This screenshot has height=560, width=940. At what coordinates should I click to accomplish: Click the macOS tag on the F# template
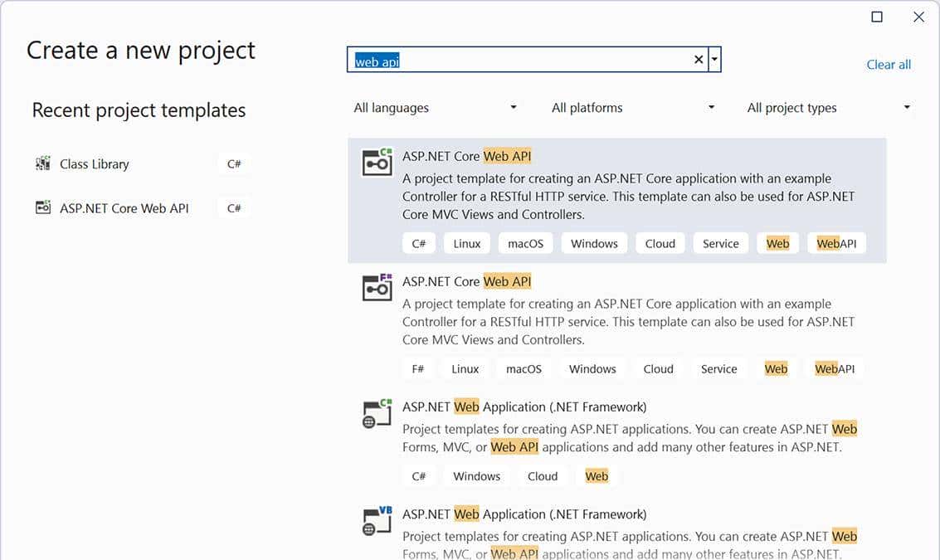(x=524, y=368)
